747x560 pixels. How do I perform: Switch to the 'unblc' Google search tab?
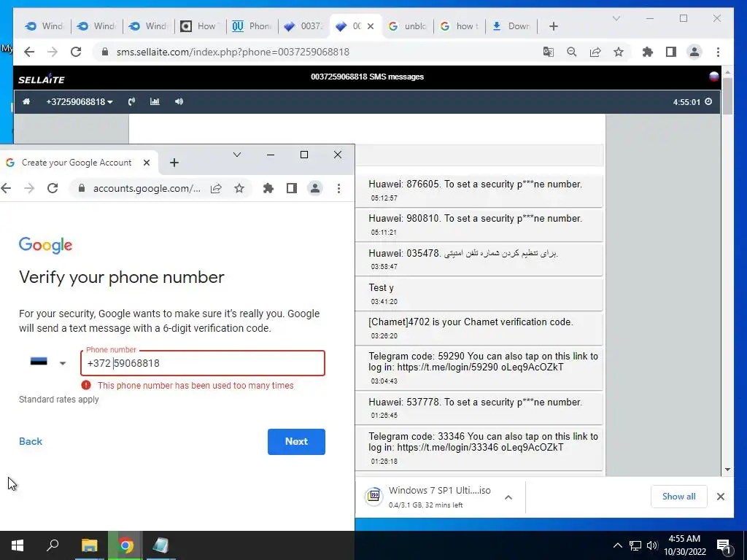pyautogui.click(x=408, y=26)
